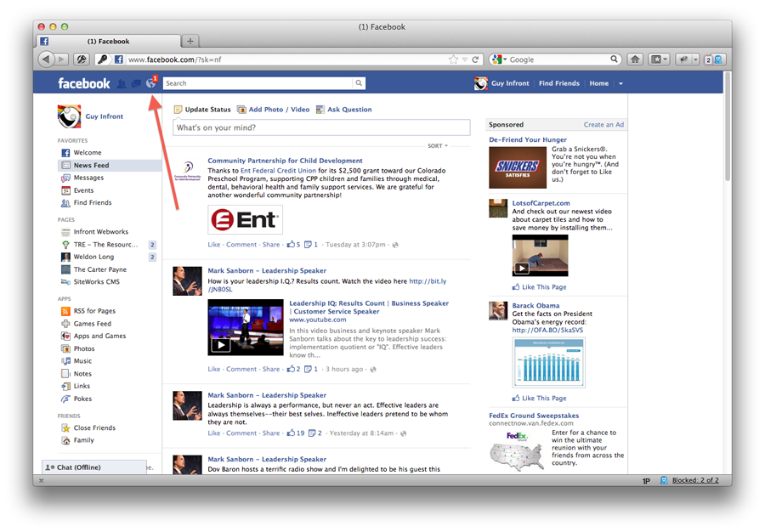Click the Obama energy record chart image
Viewport: 765px width, 532px height.
(549, 362)
